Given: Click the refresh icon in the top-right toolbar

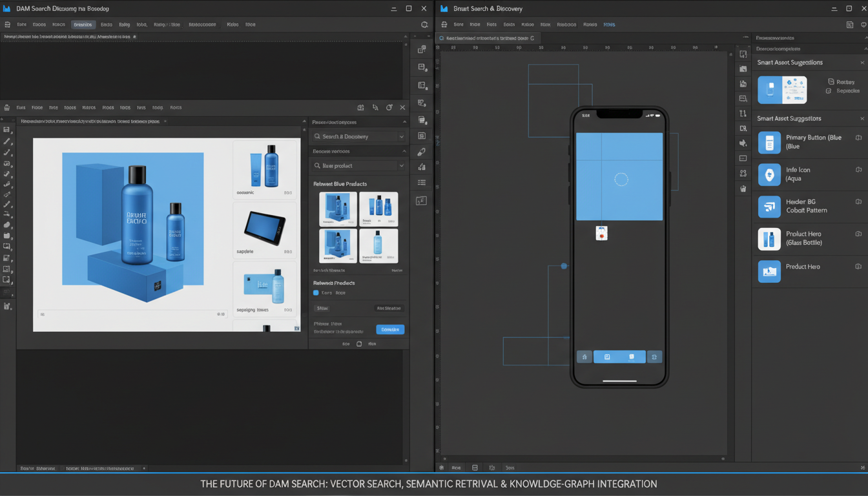Looking at the screenshot, I should (x=424, y=24).
